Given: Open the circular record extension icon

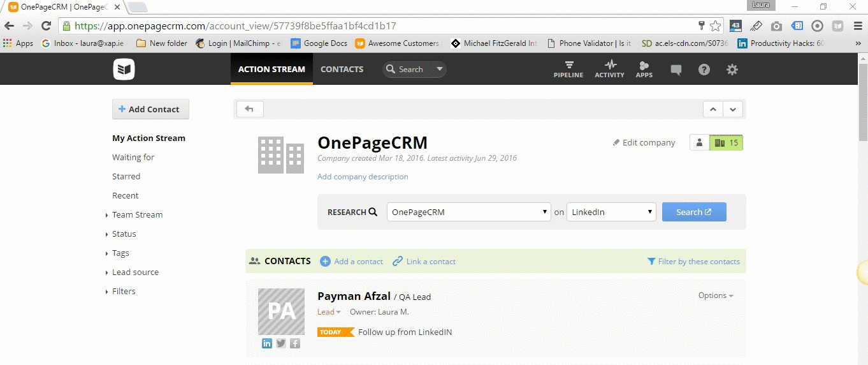Looking at the screenshot, I should [x=817, y=26].
